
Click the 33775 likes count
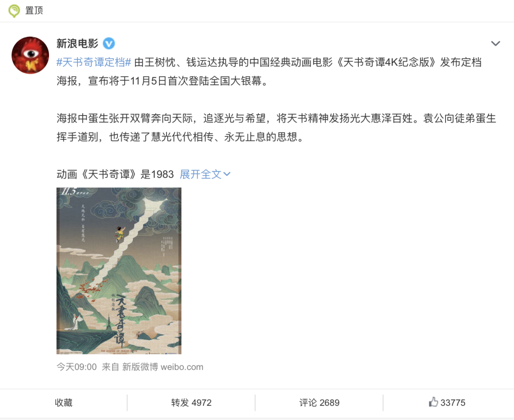453,402
